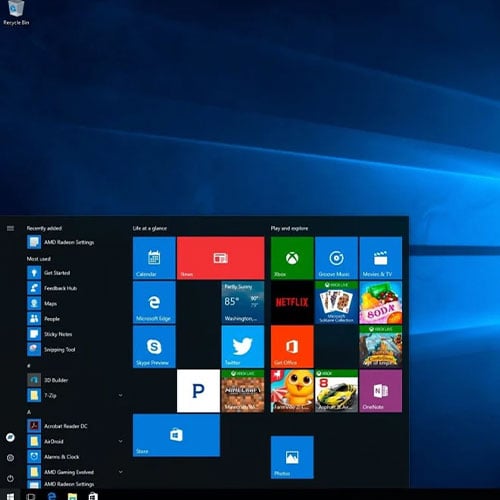Open the red News tile

[221, 258]
